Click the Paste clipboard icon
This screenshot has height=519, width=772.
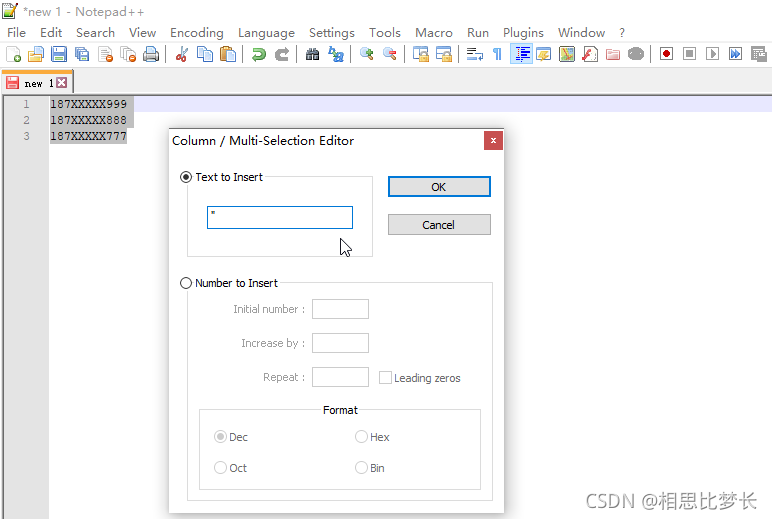click(x=227, y=54)
